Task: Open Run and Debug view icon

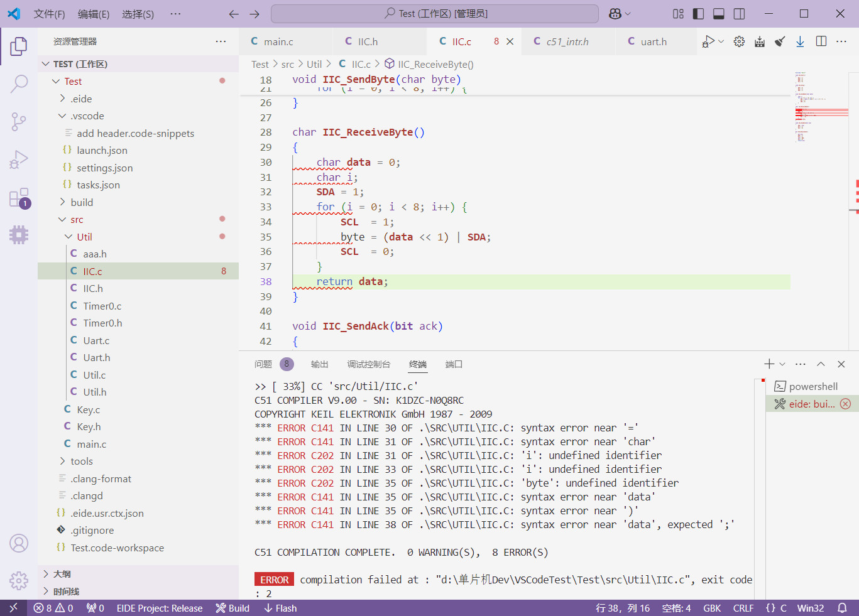Action: click(19, 159)
